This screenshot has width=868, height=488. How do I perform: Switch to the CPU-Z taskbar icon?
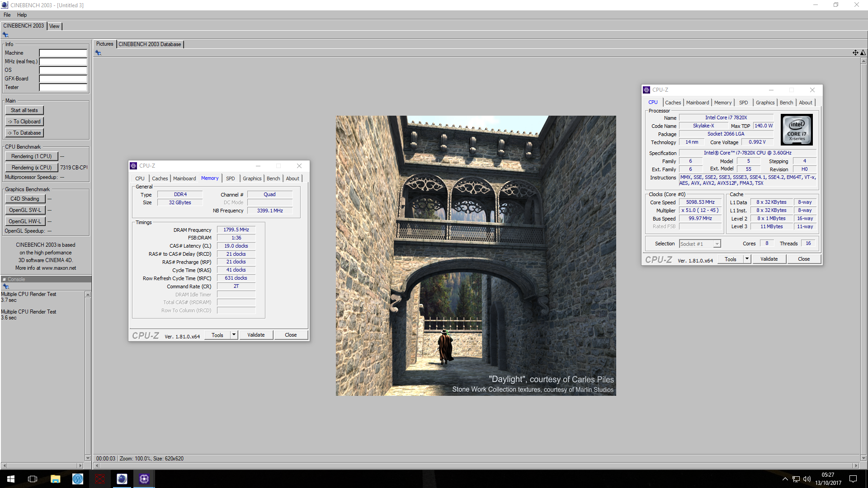[x=144, y=479]
